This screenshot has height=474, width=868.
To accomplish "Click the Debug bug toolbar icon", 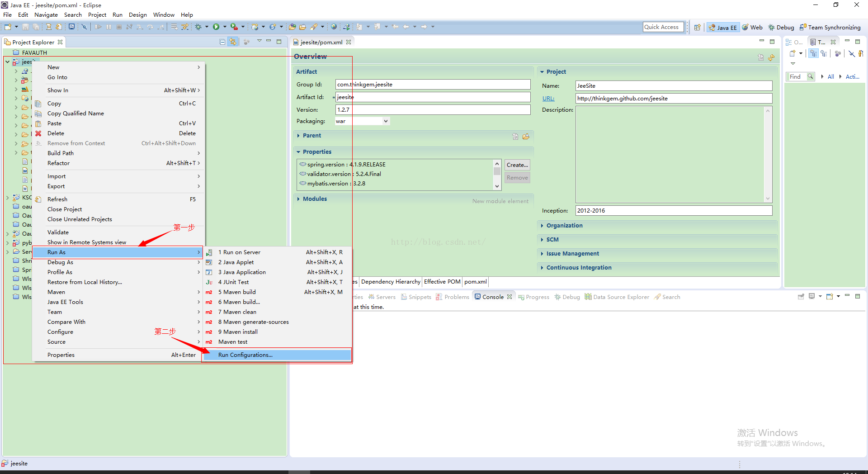I will [198, 27].
